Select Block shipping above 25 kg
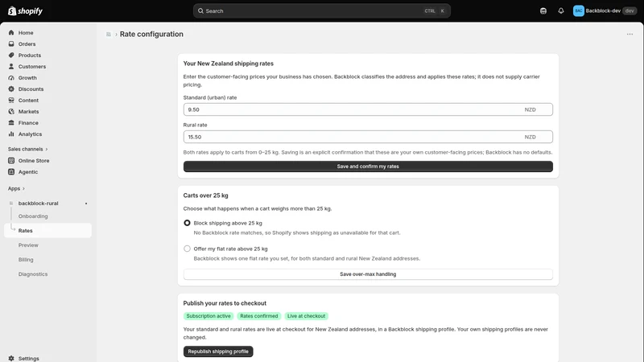The image size is (644, 362). 187,223
